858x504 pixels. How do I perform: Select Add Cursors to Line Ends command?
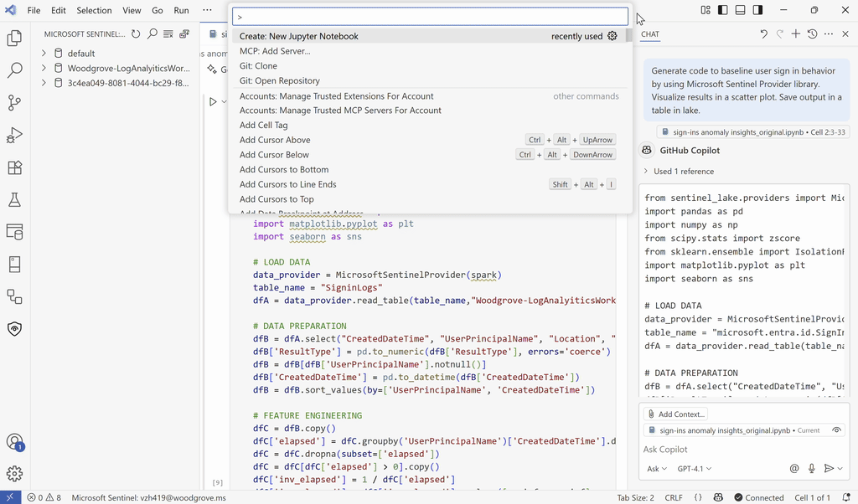(x=430, y=184)
